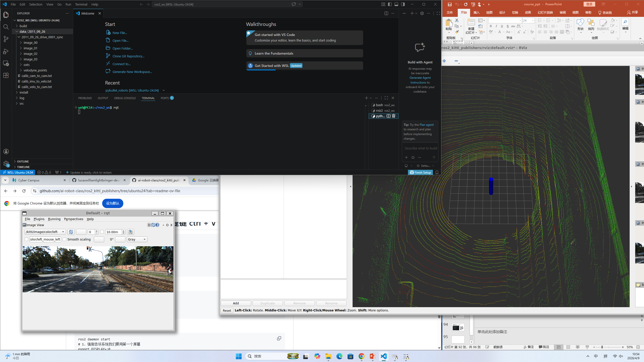The image size is (644, 362).
Task: Switch PowerPoint to slide sorter view in status bar
Action: (568, 347)
